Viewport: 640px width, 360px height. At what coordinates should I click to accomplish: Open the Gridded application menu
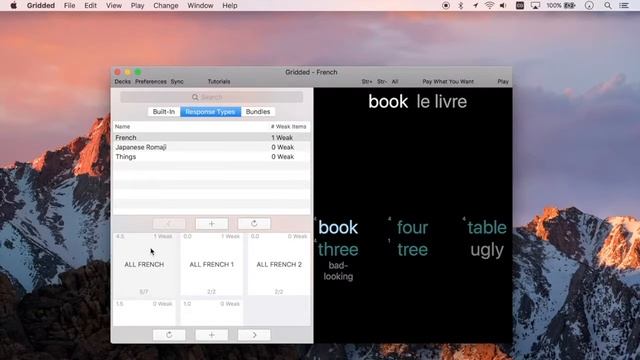click(41, 5)
